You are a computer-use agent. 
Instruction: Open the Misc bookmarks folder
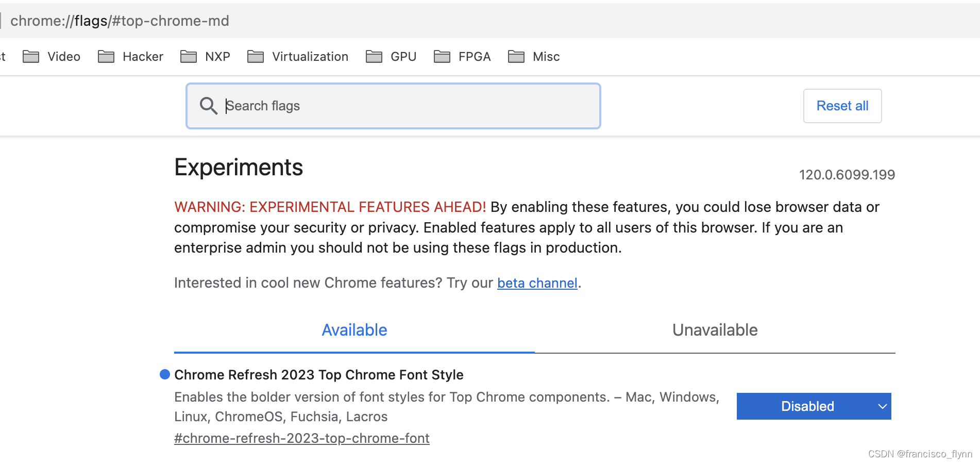pyautogui.click(x=534, y=57)
